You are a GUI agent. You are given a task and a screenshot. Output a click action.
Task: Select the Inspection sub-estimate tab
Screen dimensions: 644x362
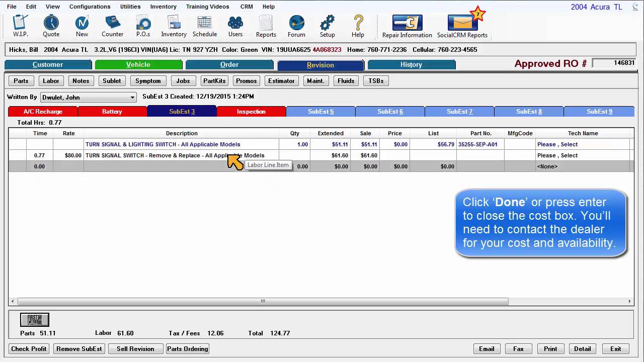point(251,112)
